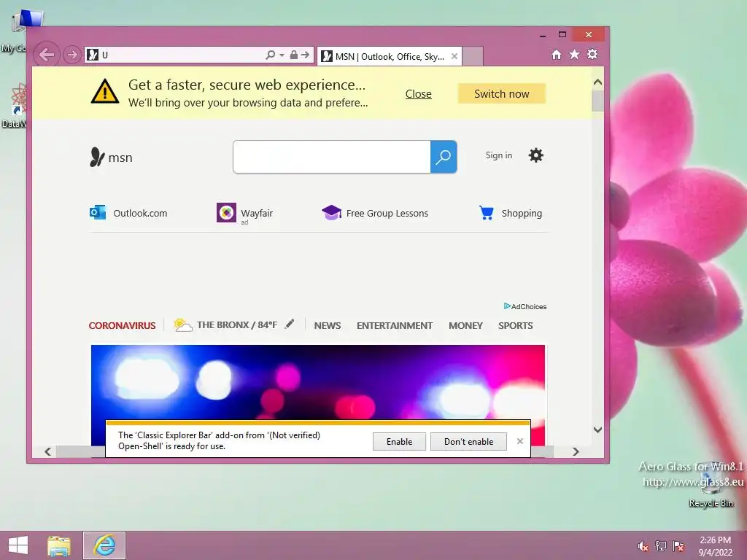Open File Explorer from the taskbar
The width and height of the screenshot is (747, 560).
59,545
